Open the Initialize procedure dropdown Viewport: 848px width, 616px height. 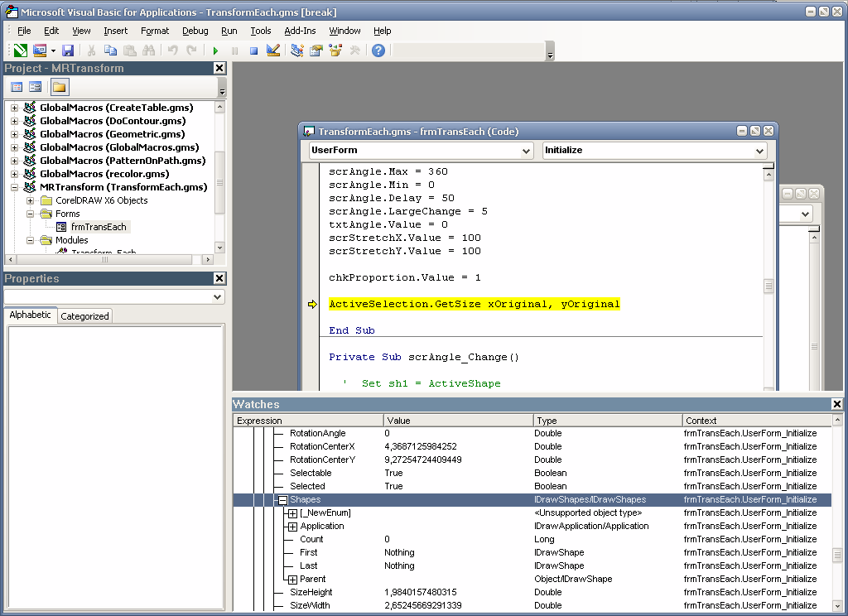(760, 152)
